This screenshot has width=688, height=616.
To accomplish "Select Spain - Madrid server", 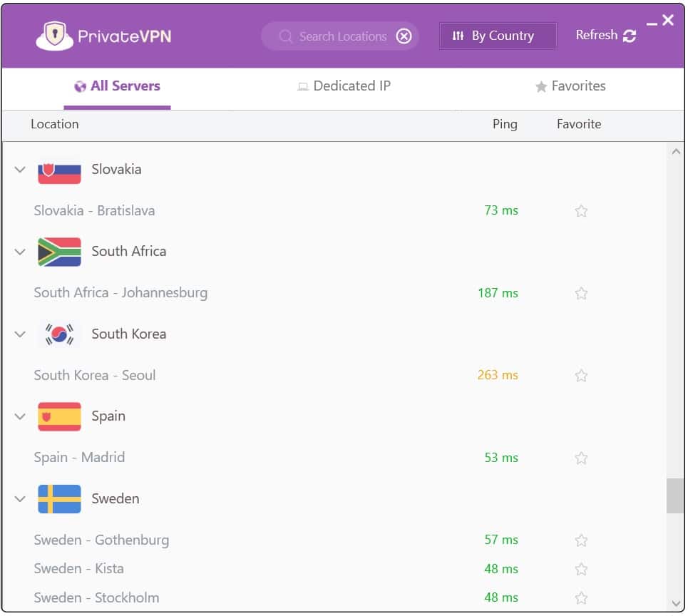I will (79, 457).
